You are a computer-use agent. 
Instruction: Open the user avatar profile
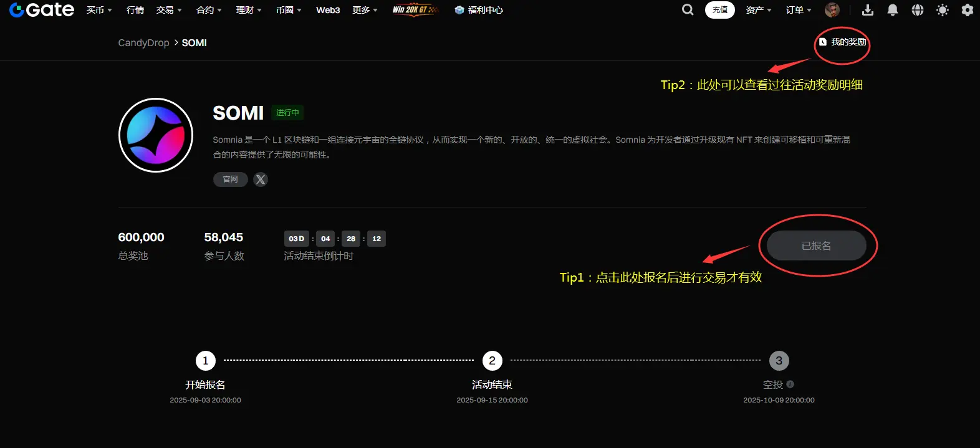(832, 10)
